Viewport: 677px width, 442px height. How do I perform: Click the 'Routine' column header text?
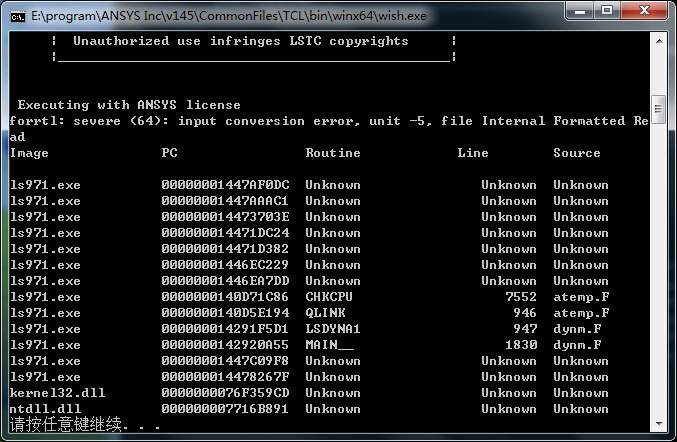coord(332,153)
